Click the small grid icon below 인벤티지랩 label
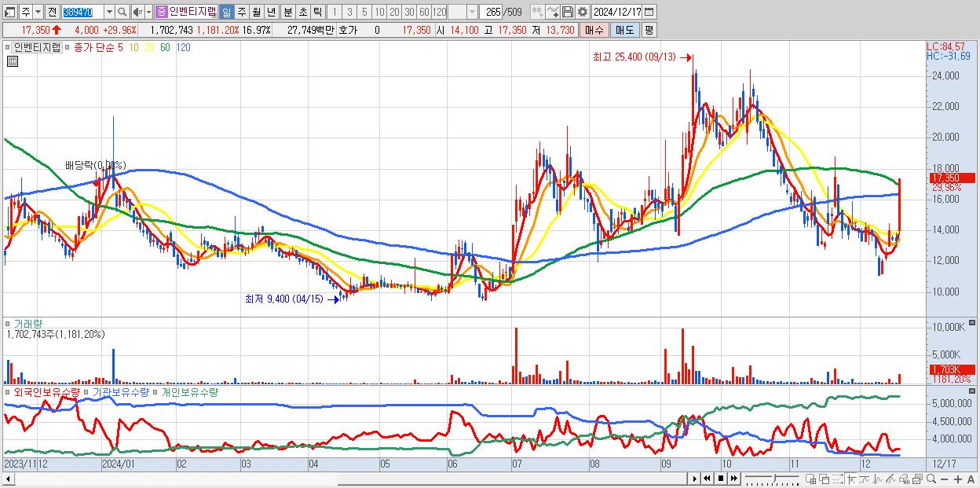 point(13,61)
